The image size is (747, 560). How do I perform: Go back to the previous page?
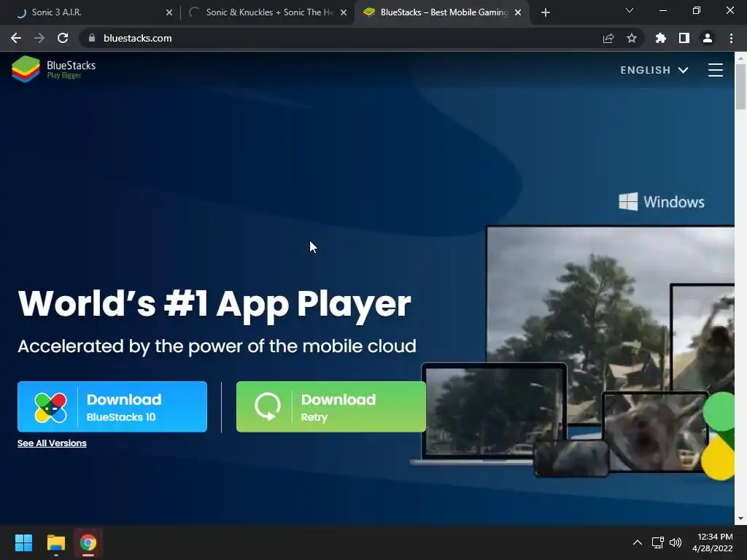pos(16,38)
